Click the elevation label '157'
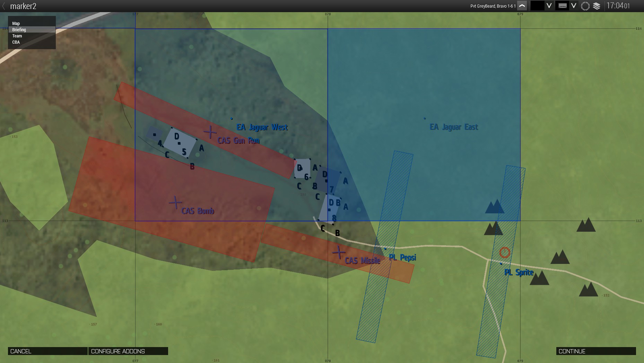The height and width of the screenshot is (363, 644). tap(94, 324)
